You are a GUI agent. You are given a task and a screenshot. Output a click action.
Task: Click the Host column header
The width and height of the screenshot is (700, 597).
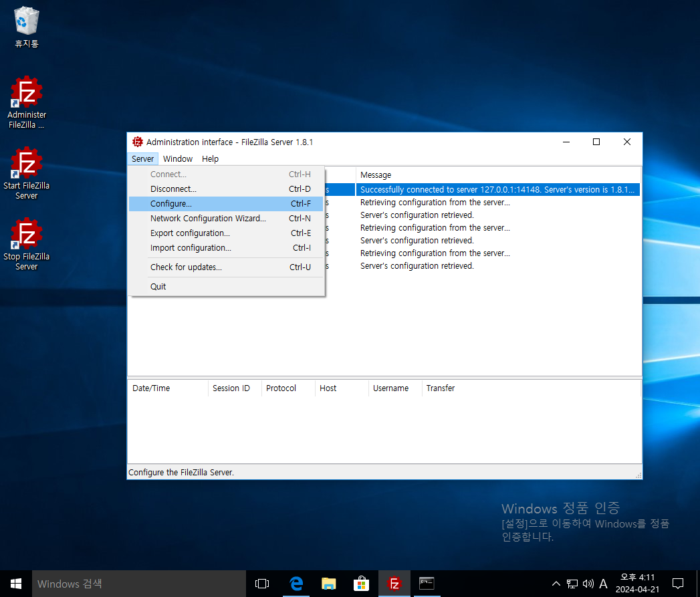point(342,388)
